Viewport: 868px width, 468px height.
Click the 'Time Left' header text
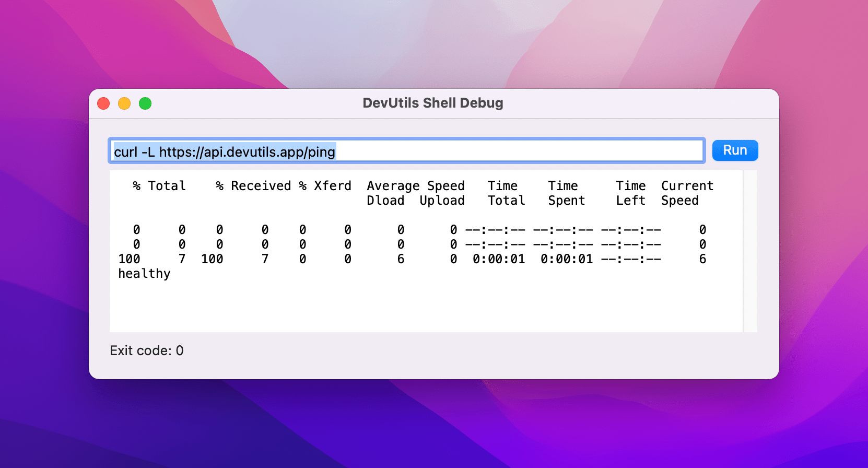pos(631,193)
